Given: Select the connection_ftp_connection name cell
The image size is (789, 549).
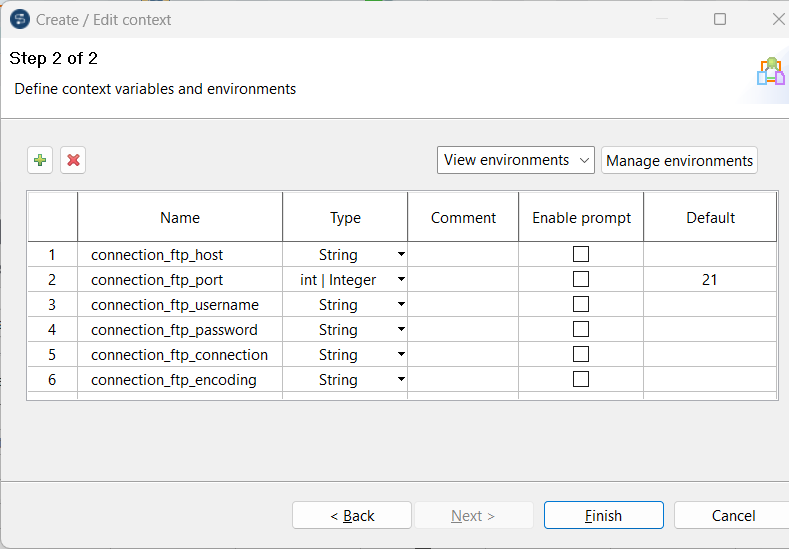Looking at the screenshot, I should pyautogui.click(x=180, y=355).
